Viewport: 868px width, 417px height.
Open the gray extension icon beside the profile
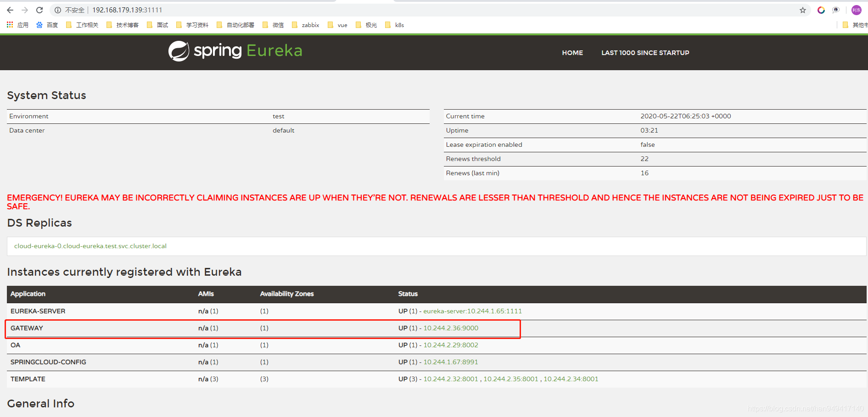pyautogui.click(x=836, y=10)
